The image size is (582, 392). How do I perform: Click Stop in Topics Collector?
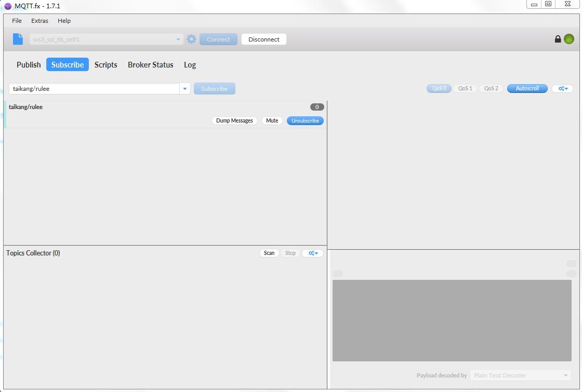click(x=290, y=253)
